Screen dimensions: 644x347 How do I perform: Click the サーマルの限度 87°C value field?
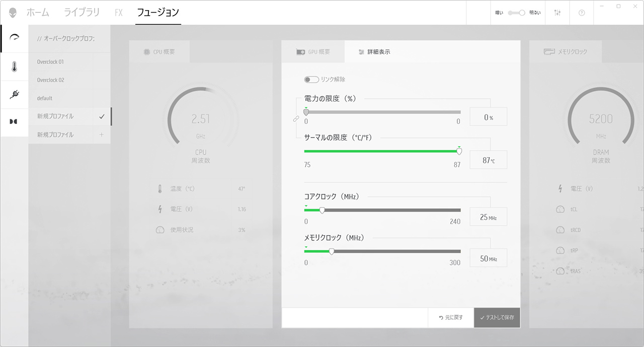click(488, 160)
